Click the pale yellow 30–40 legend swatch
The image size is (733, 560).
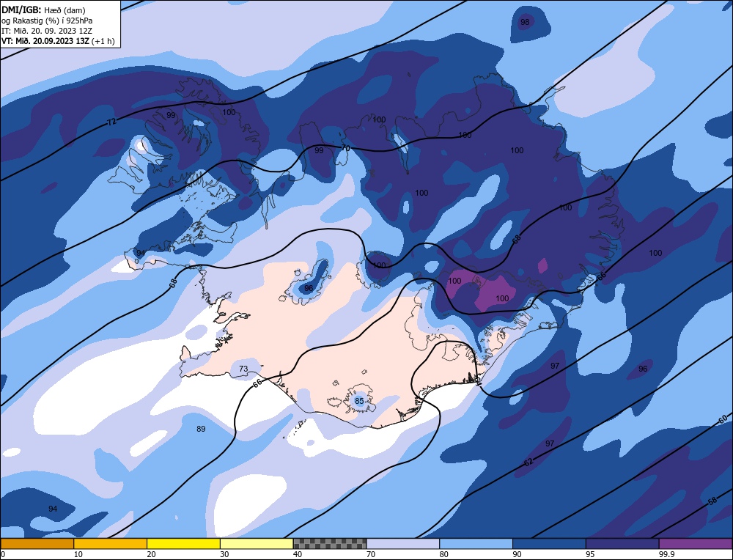(x=257, y=544)
